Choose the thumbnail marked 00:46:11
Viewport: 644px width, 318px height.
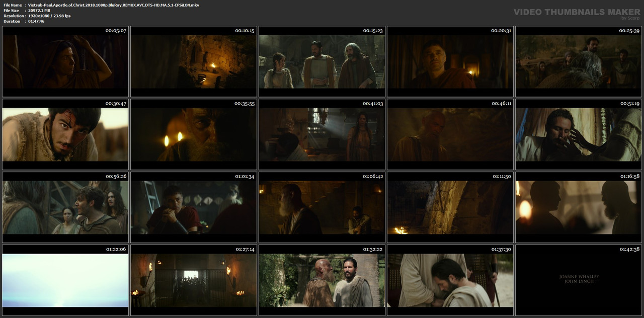coord(450,134)
